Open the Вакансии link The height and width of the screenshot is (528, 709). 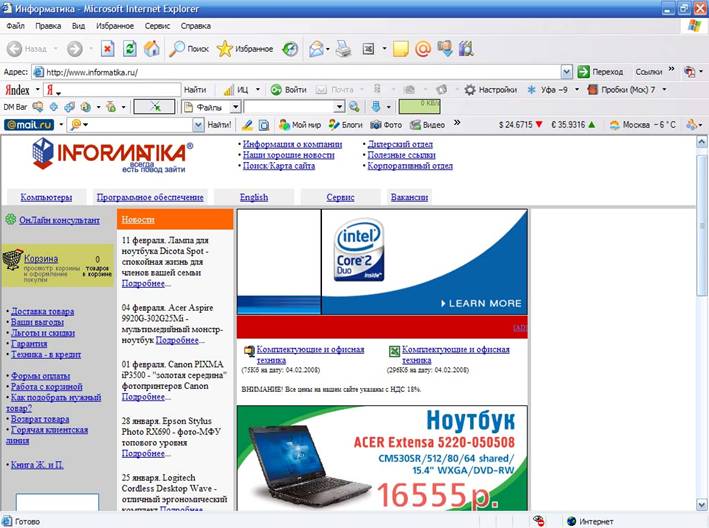tap(409, 197)
